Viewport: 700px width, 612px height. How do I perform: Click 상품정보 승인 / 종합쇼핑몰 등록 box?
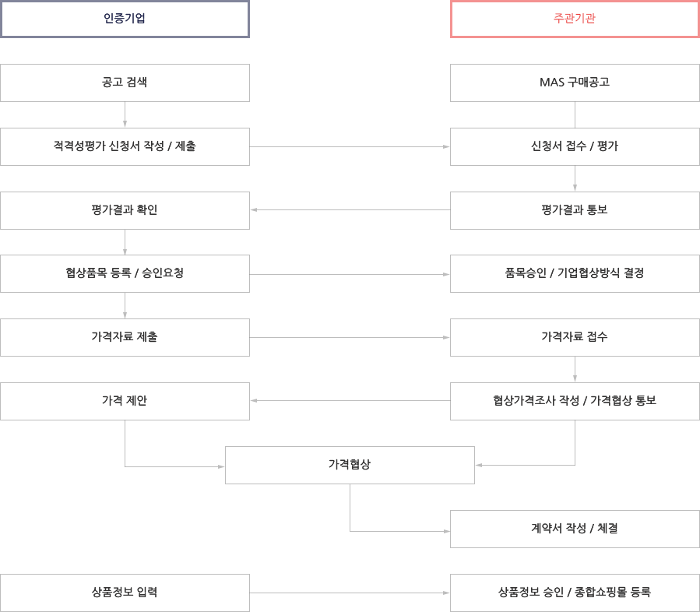pyautogui.click(x=575, y=593)
